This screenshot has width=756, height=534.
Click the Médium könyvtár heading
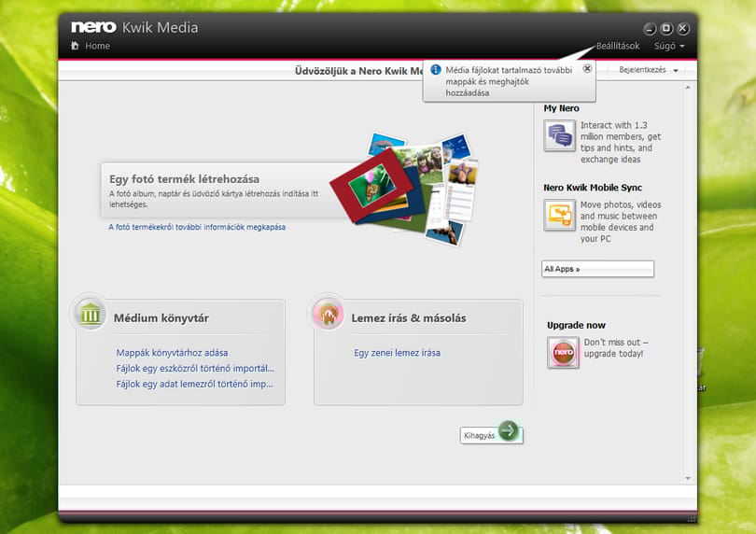point(161,318)
